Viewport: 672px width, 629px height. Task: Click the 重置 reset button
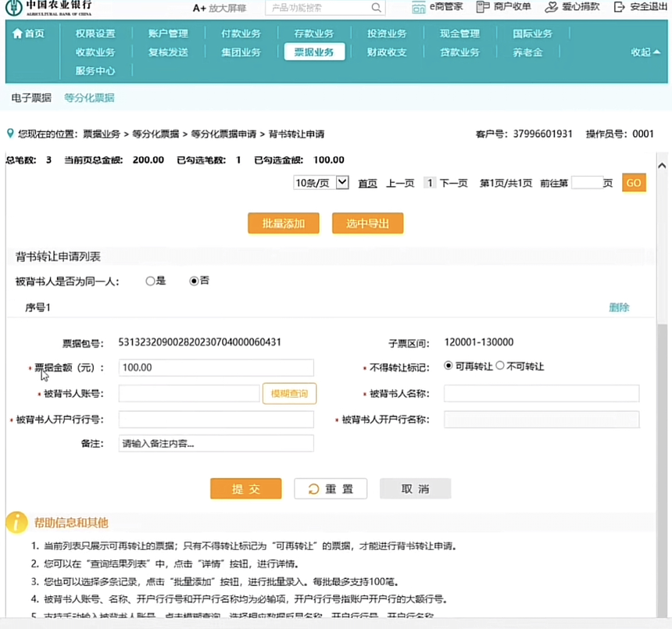[331, 488]
